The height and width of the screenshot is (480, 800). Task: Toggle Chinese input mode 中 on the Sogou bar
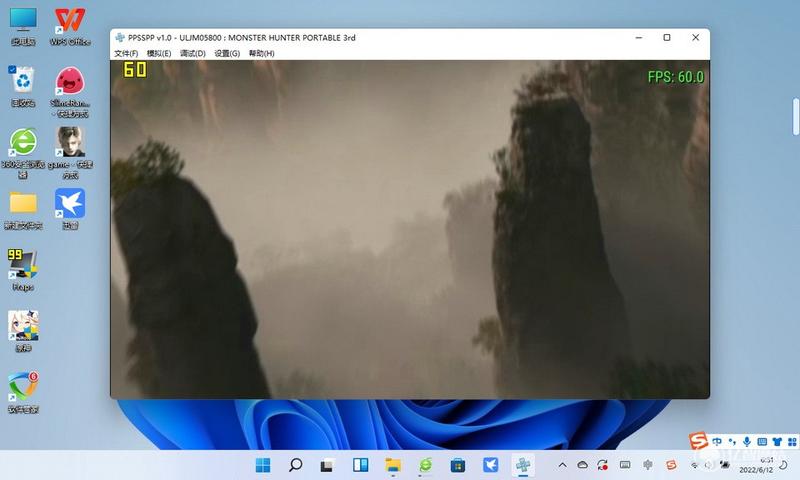[717, 442]
